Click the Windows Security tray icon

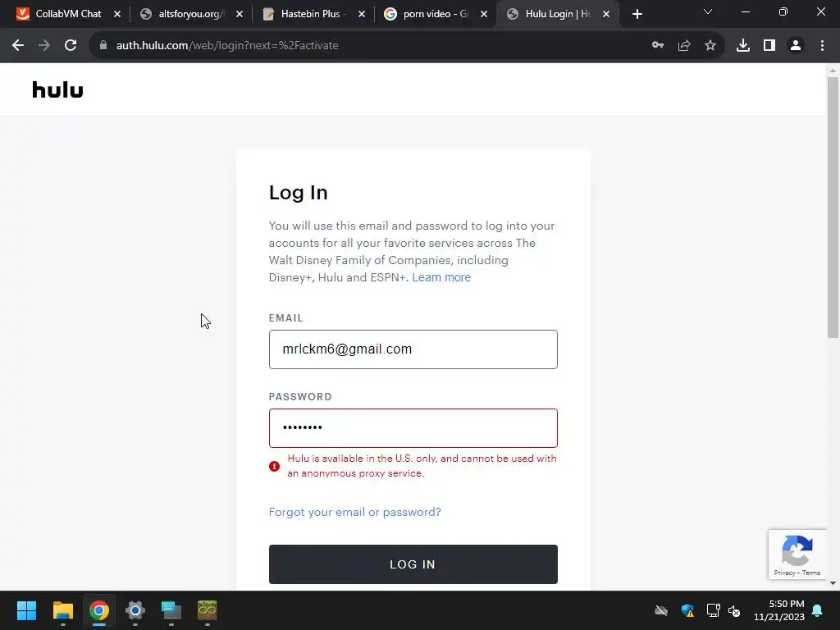pos(687,610)
